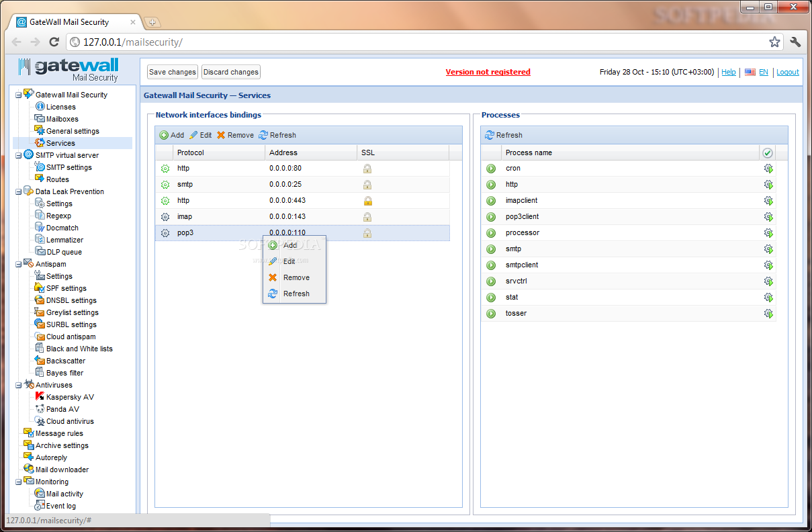Click the Cloud antivirus icon

[x=40, y=420]
